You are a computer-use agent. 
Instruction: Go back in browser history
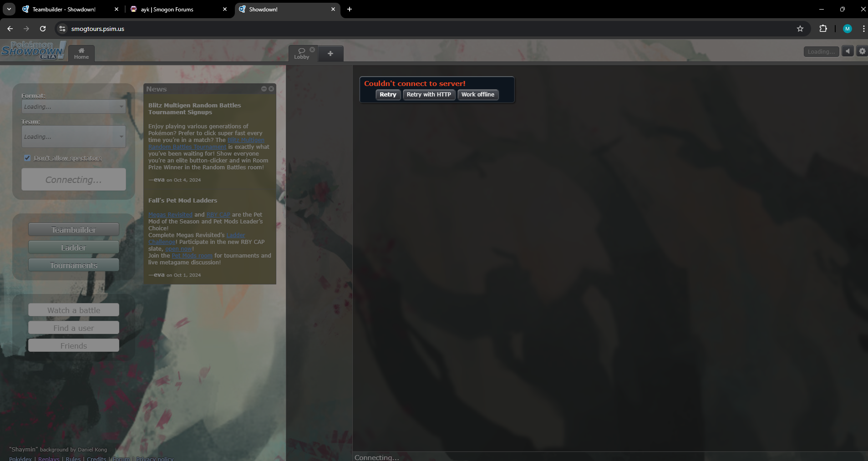point(10,29)
